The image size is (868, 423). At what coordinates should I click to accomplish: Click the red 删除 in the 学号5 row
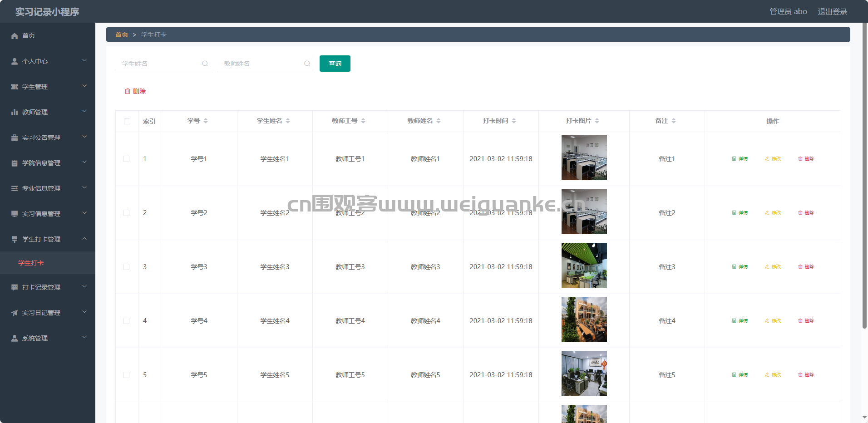(x=806, y=375)
